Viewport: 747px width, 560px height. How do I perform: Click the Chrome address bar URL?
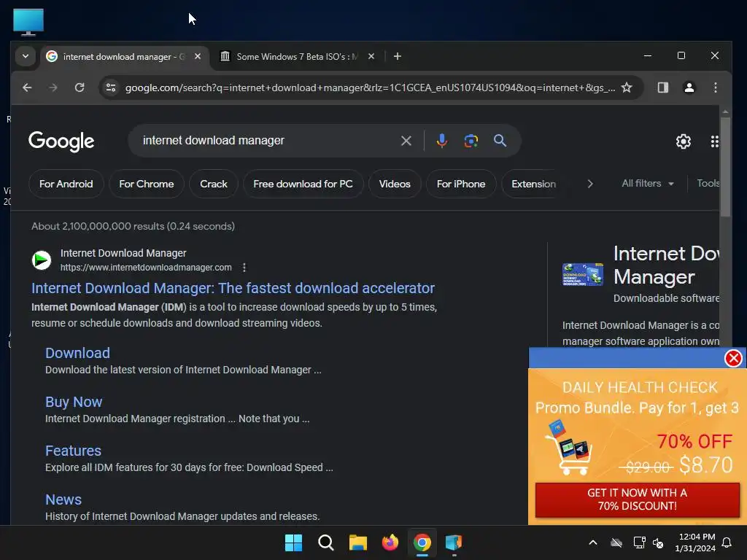pyautogui.click(x=370, y=87)
